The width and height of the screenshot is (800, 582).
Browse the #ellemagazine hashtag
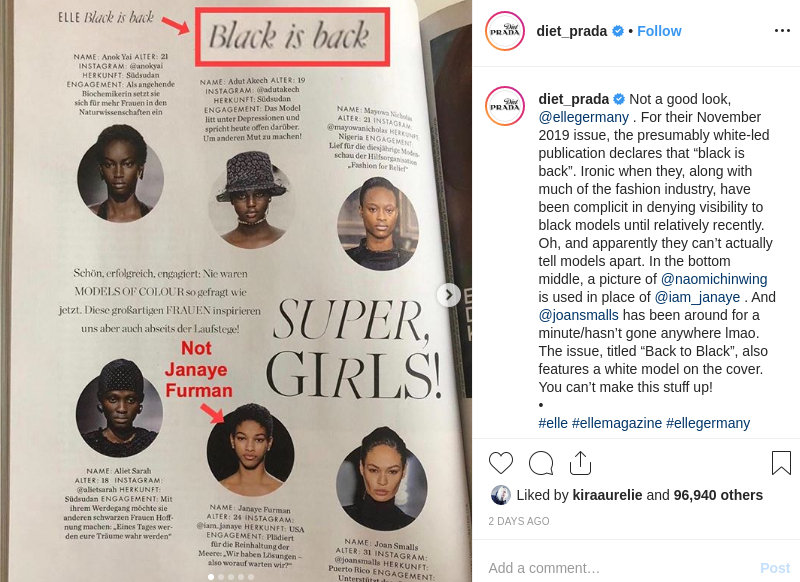point(617,423)
